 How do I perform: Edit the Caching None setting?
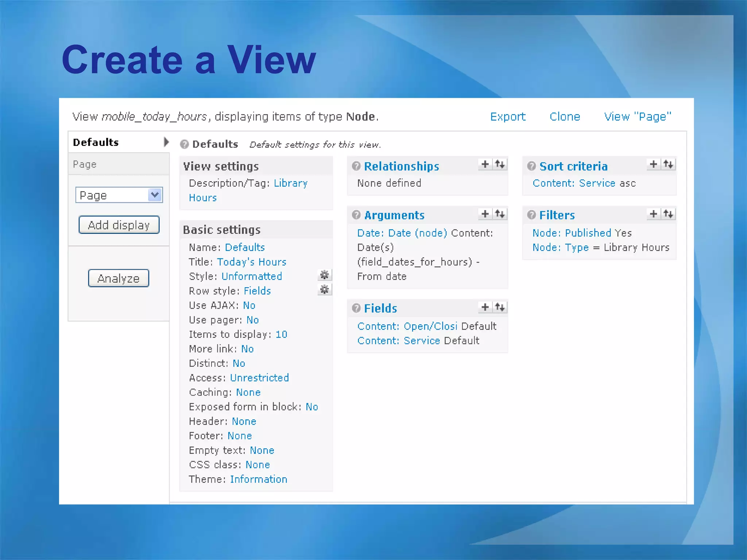pos(248,392)
